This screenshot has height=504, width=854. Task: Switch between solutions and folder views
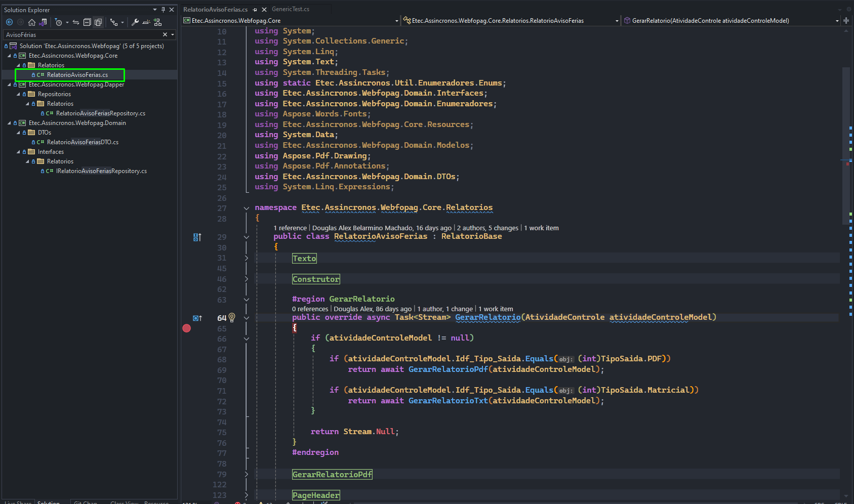pyautogui.click(x=43, y=22)
